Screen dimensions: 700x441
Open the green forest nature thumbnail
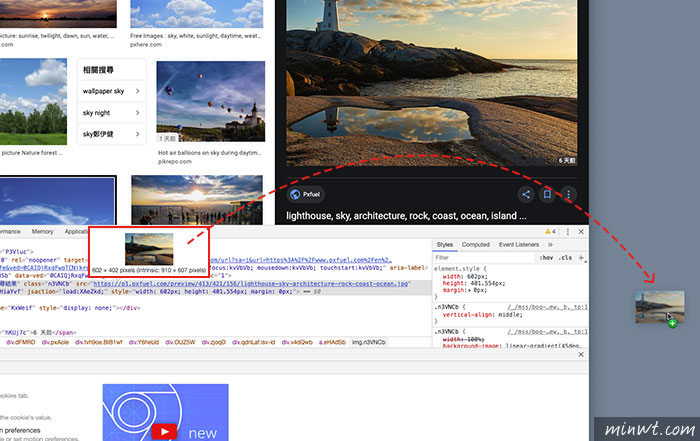click(x=33, y=101)
